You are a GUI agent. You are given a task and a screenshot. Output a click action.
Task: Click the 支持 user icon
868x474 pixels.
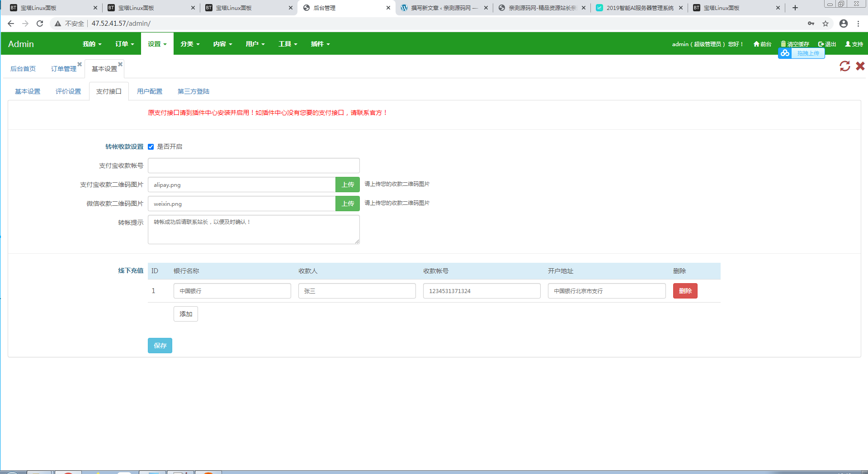[848, 44]
